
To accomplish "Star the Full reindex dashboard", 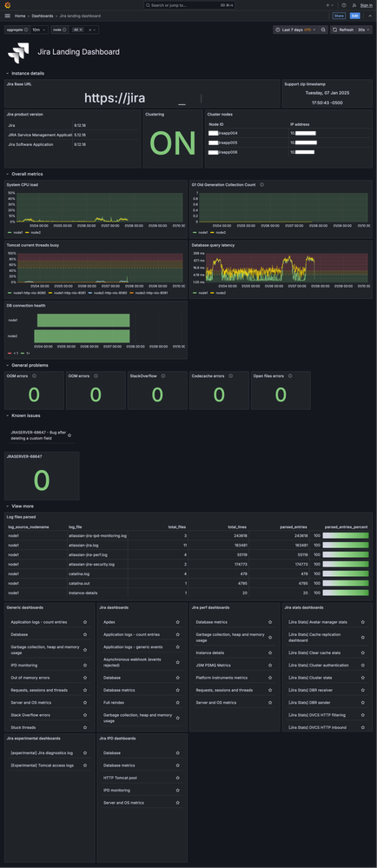I will (178, 703).
